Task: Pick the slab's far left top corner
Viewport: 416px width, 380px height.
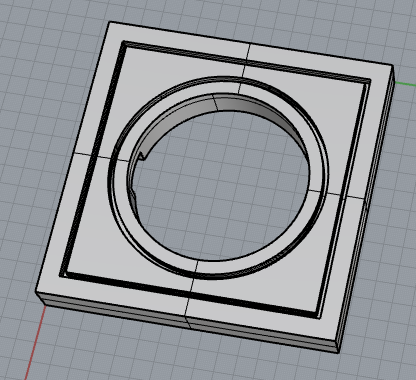Action: click(109, 22)
